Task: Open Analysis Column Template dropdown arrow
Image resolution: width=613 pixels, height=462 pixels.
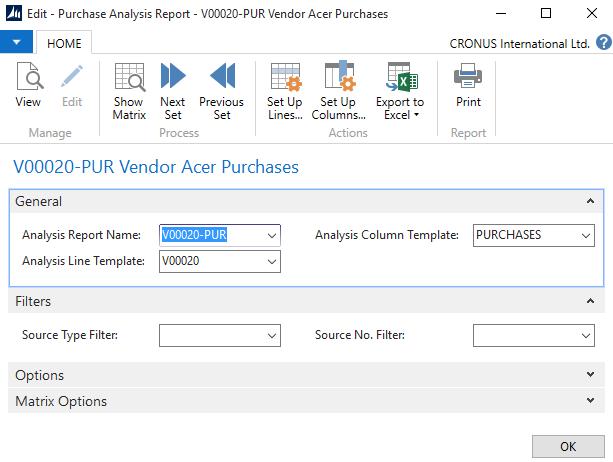Action: pyautogui.click(x=586, y=235)
